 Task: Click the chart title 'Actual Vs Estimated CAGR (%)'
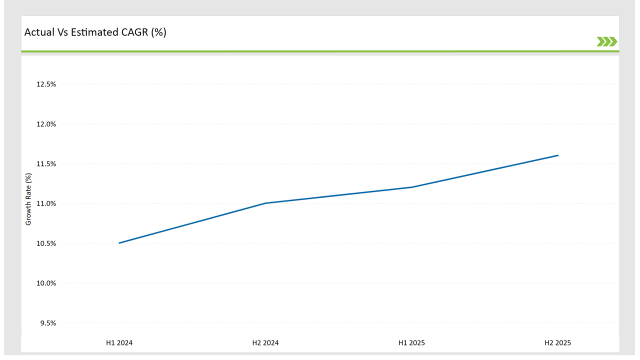[x=95, y=32]
